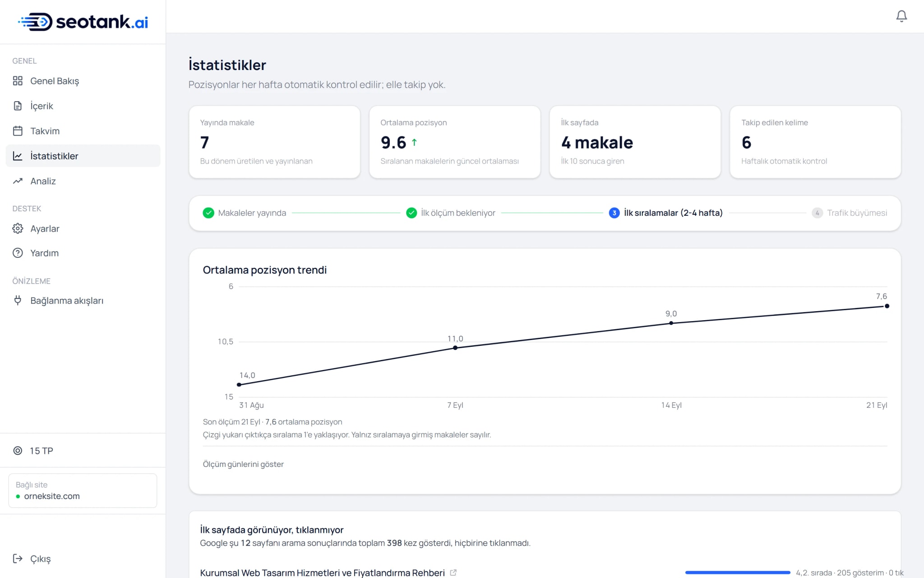Click the İlk sayfada görünüyor, tıklanmıyor heading
This screenshot has height=578, width=924.
pos(272,530)
